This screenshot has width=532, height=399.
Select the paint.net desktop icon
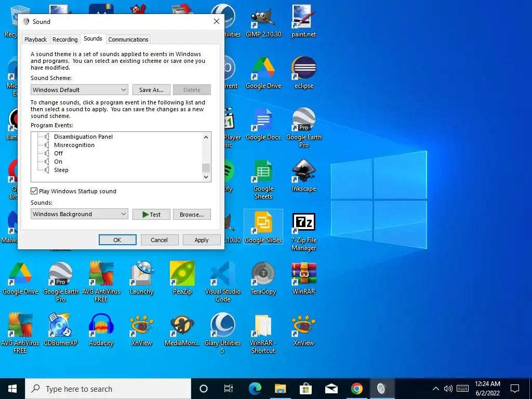click(303, 20)
